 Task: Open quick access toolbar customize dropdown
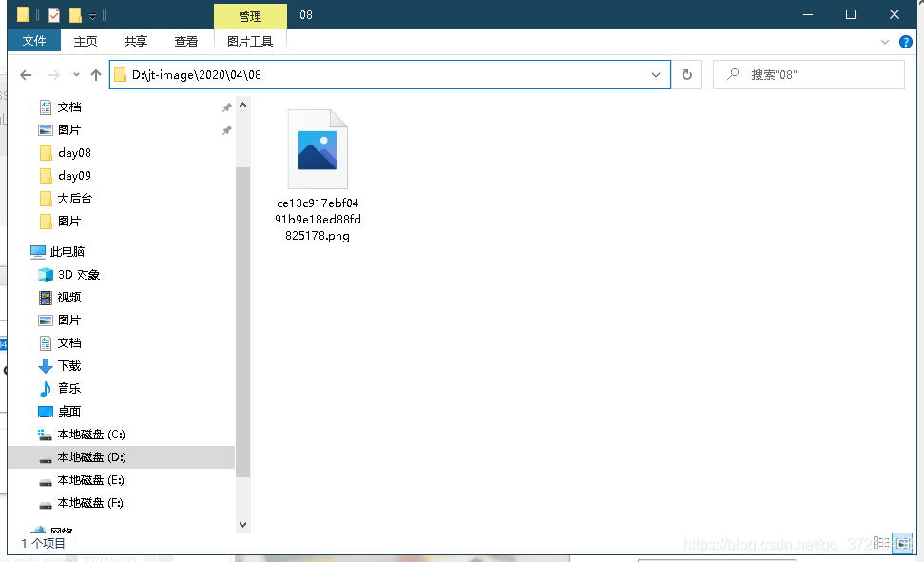(x=92, y=15)
